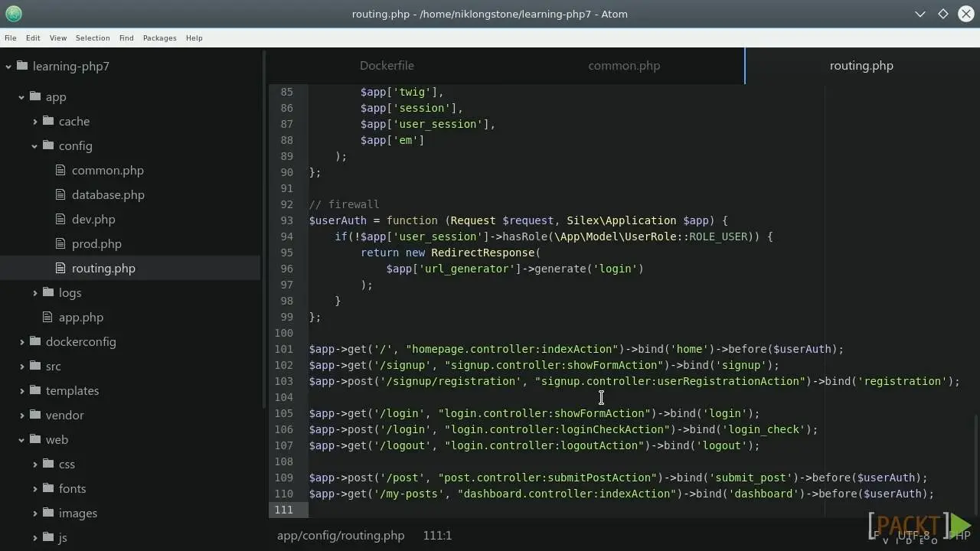Collapse the config folder chevron
The image size is (980, 551).
34,145
